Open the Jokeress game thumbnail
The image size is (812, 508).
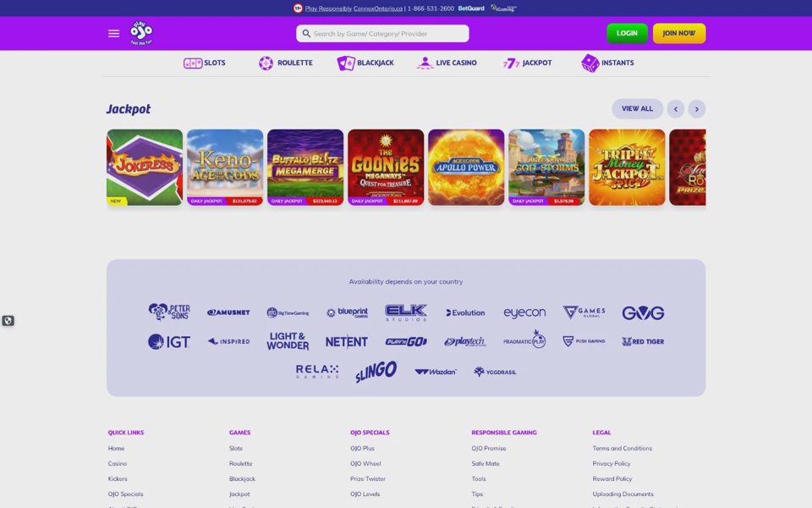point(145,168)
